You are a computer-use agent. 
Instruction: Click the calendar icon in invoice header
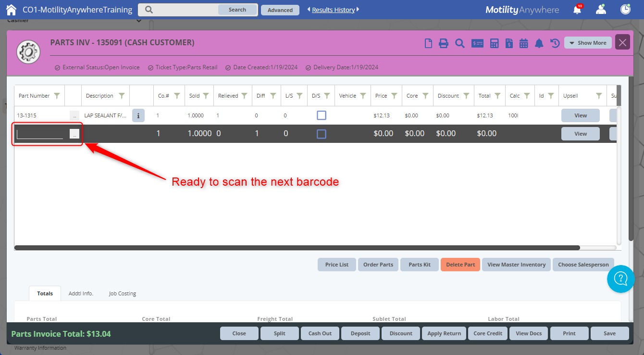point(524,43)
